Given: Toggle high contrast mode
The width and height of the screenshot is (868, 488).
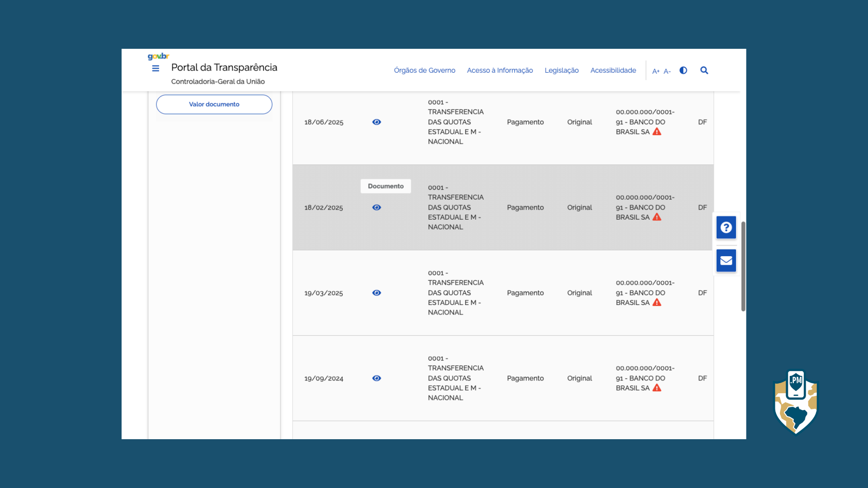Looking at the screenshot, I should [x=683, y=70].
